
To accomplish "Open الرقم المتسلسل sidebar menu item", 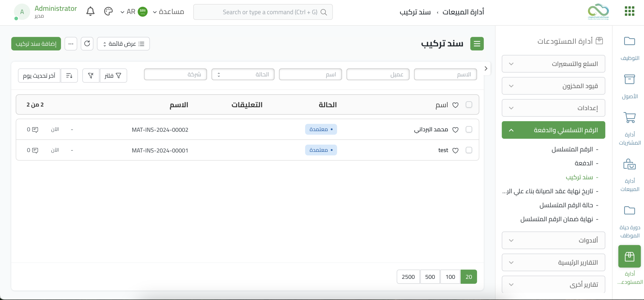I will (572, 149).
